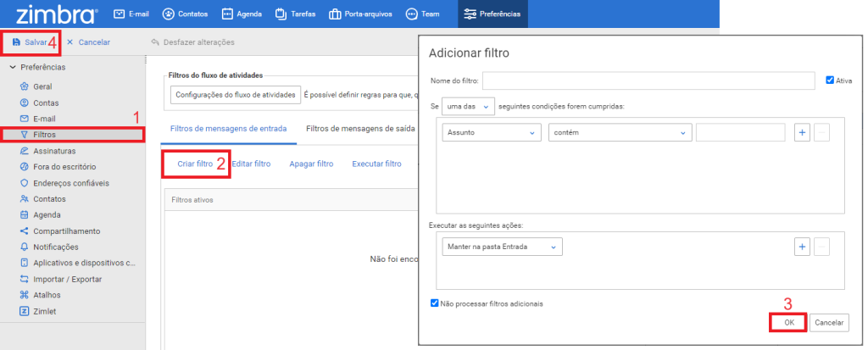
Task: Open the E-mail tab in top bar
Action: pos(131,14)
